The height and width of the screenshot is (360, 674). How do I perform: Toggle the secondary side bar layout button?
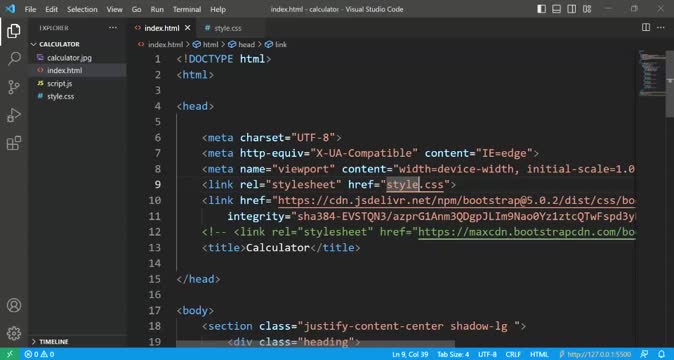(x=572, y=9)
